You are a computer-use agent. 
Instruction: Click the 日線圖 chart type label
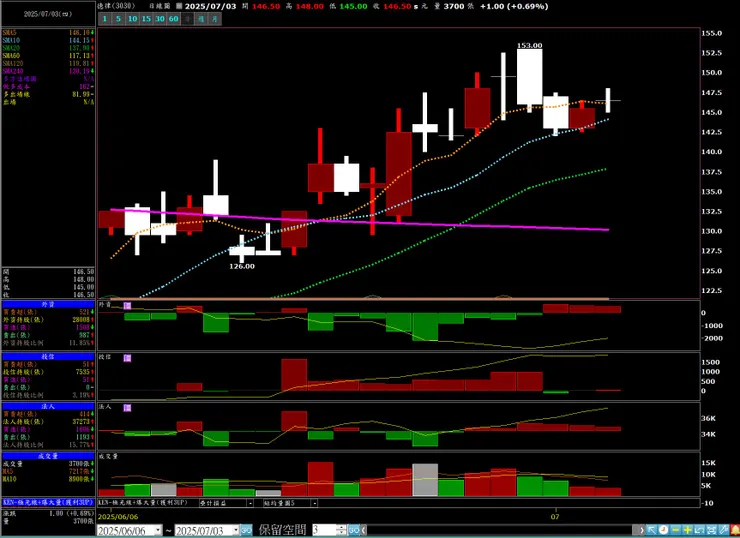[160, 6]
